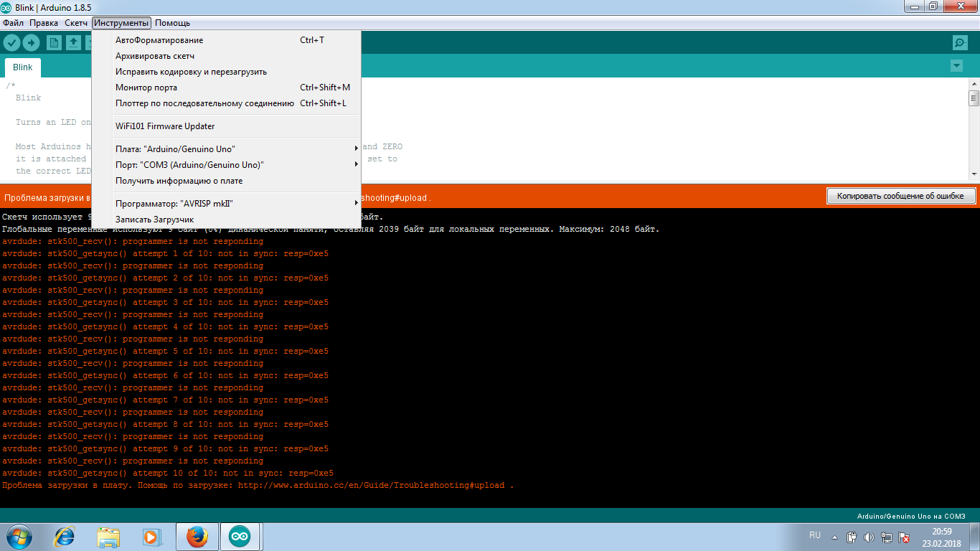Open the Помощь menu
Screen dimensions: 980x551
pos(172,23)
